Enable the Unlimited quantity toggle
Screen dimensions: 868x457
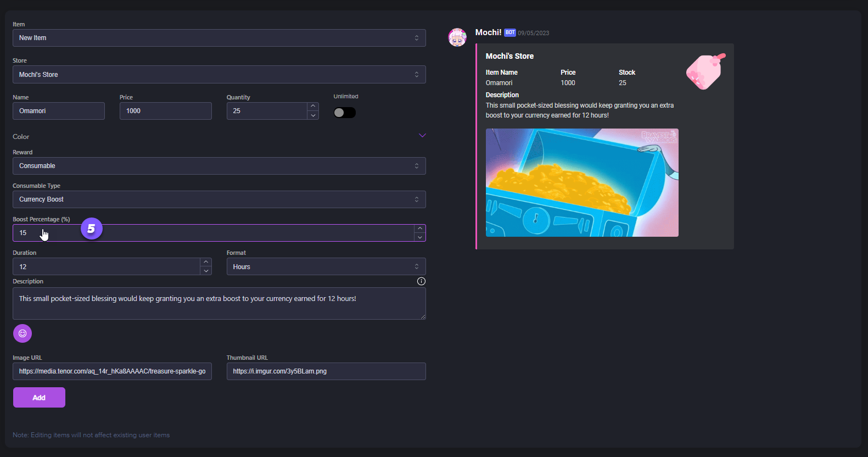pos(345,113)
